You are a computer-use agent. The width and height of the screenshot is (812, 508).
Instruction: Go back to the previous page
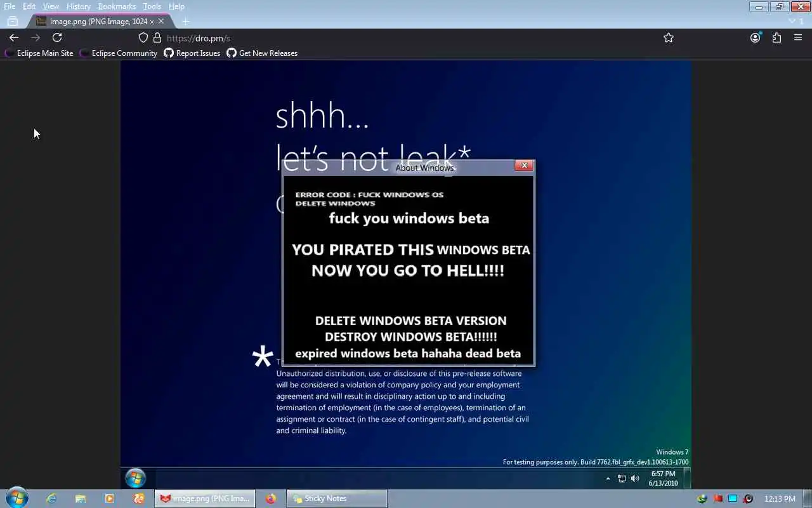click(x=14, y=37)
